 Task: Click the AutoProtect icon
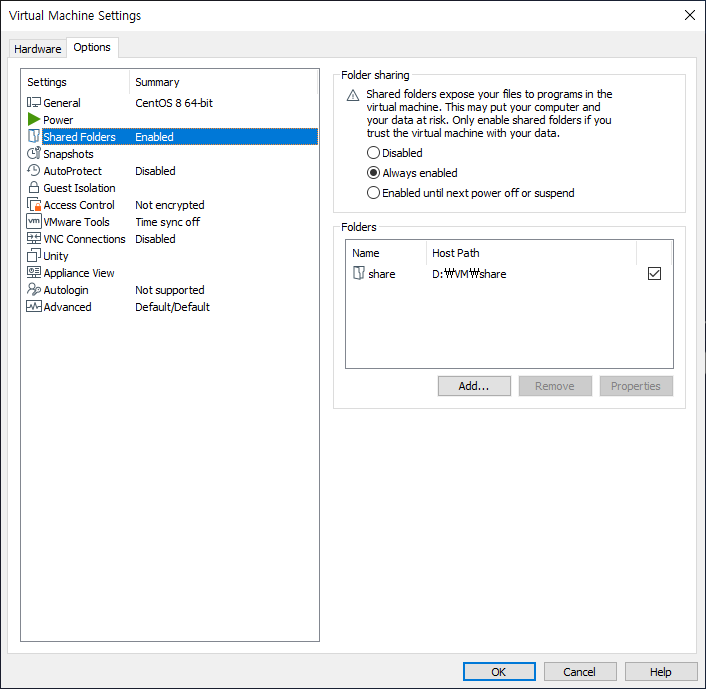[34, 170]
